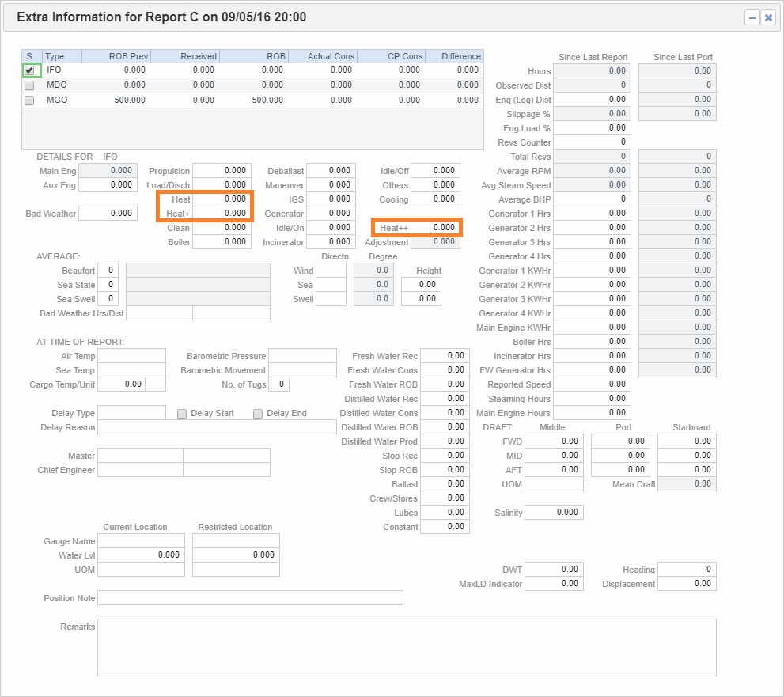Click the Beaufort input box
This screenshot has width=784, height=697.
pyautogui.click(x=108, y=270)
